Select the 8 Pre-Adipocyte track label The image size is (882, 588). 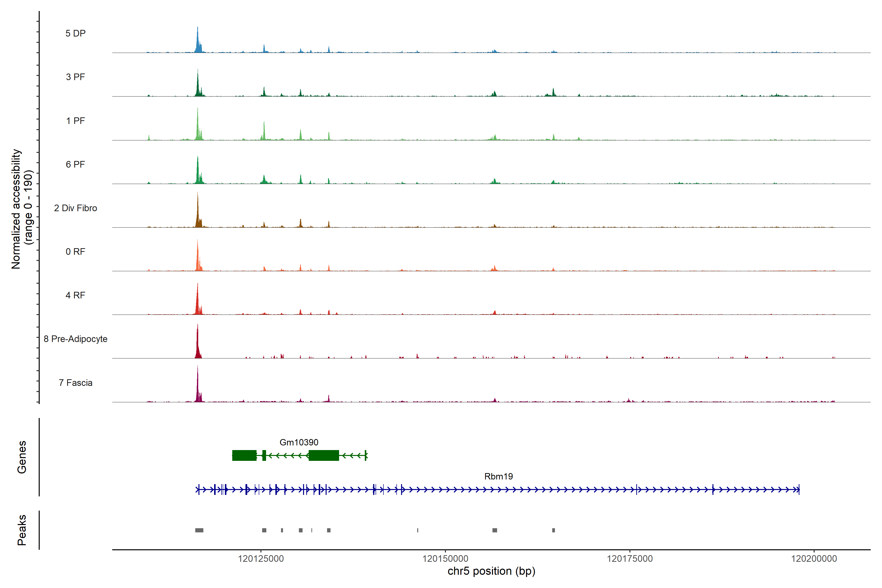coord(75,339)
